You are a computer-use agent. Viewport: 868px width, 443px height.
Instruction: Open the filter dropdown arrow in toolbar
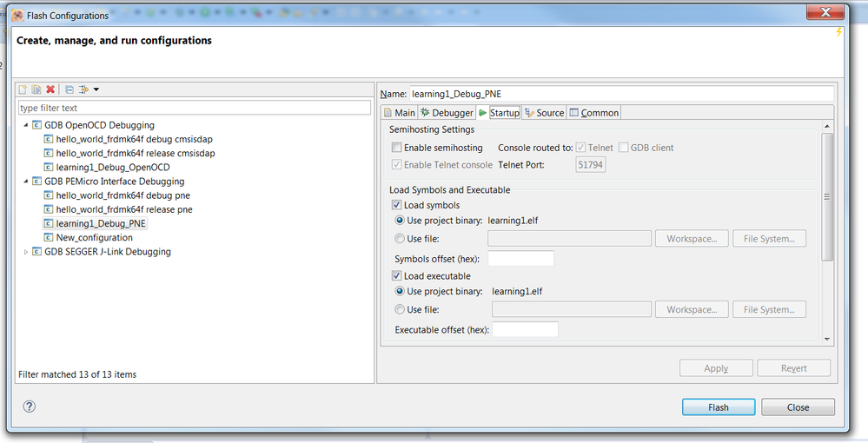[96, 89]
